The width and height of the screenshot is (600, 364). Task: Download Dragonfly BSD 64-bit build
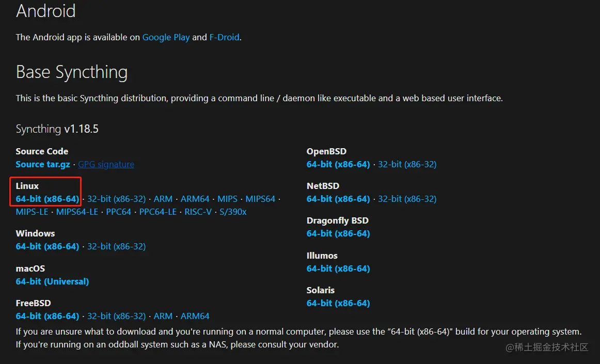tap(338, 233)
